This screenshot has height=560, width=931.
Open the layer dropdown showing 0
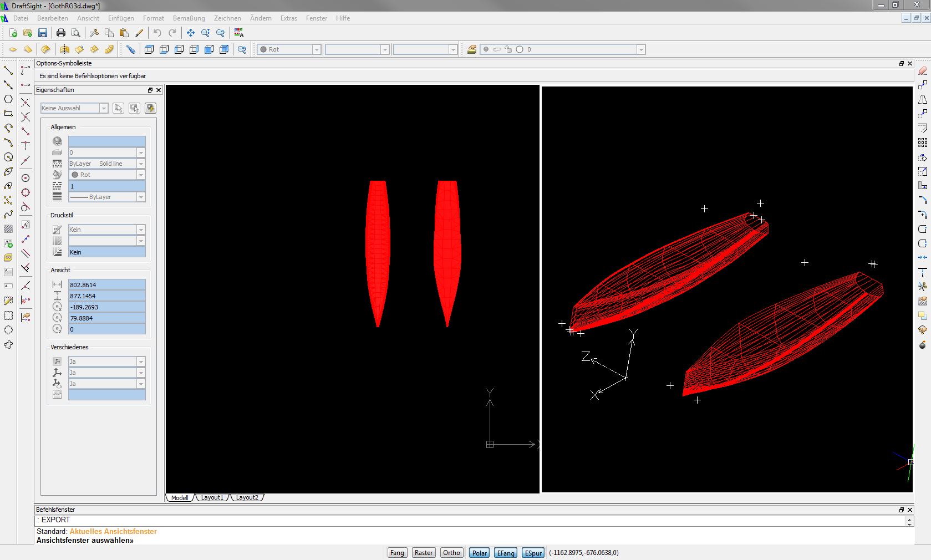click(x=641, y=50)
